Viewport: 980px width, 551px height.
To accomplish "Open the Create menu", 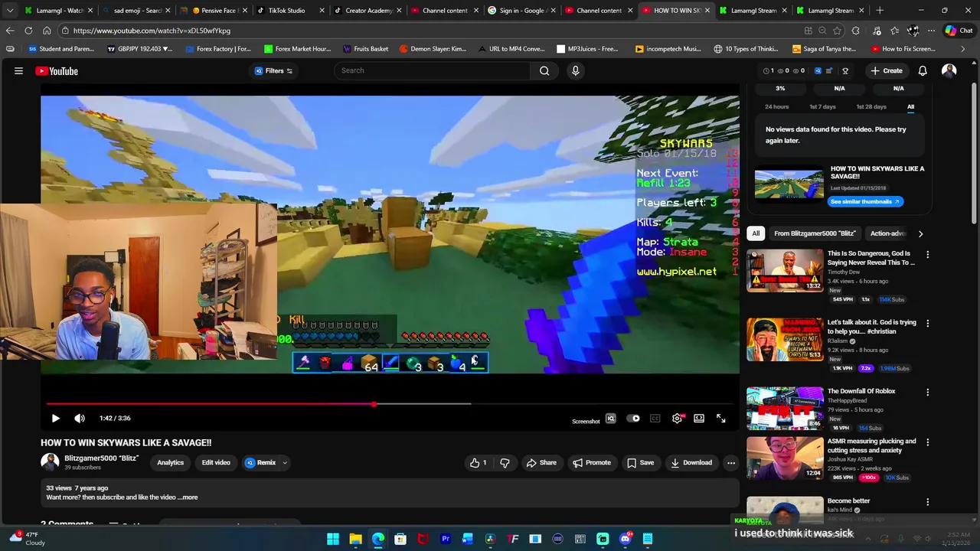I will coord(886,70).
